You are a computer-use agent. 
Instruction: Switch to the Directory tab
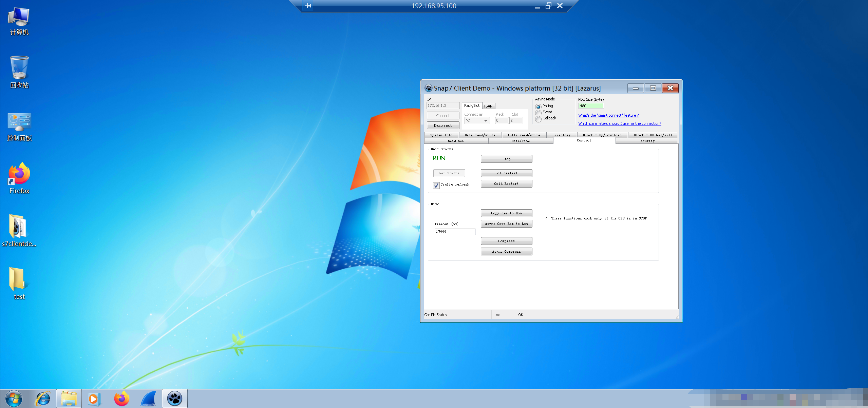click(561, 135)
